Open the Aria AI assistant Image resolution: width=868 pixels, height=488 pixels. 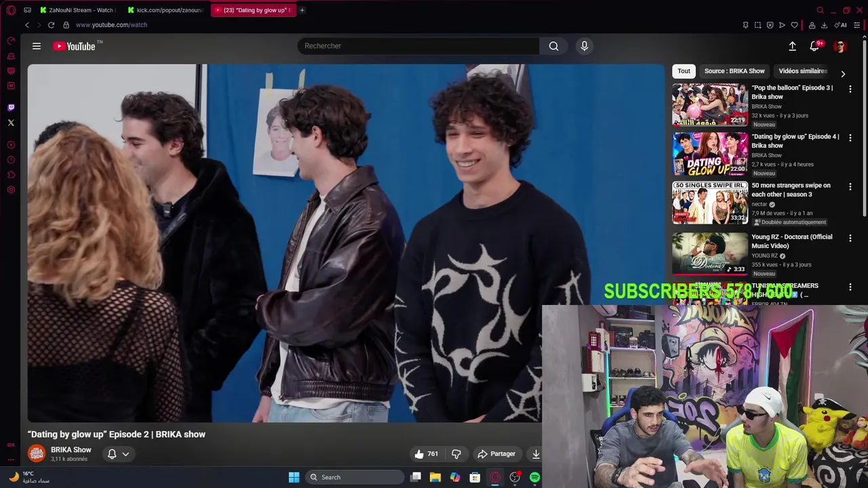click(x=842, y=25)
